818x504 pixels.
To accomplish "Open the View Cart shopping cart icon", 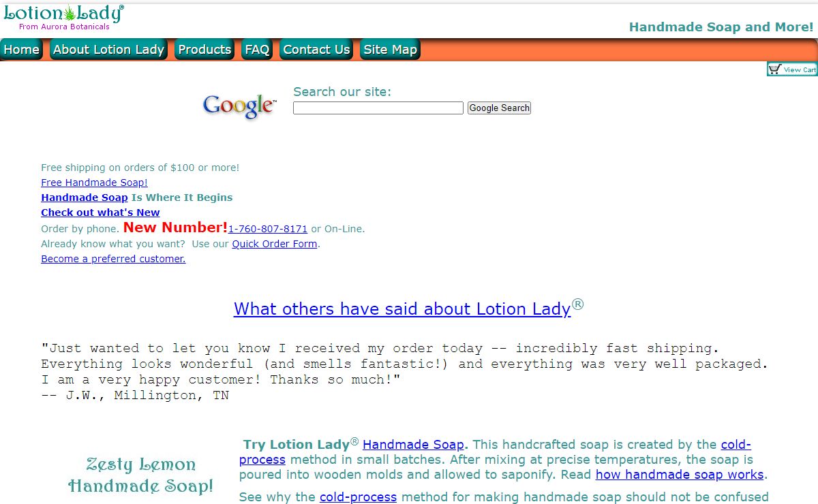I will [792, 69].
